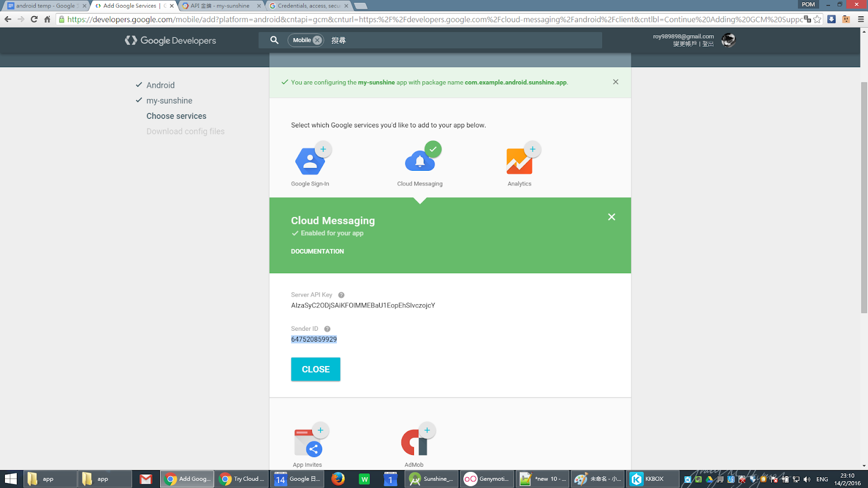Image resolution: width=868 pixels, height=488 pixels.
Task: Go back in browser history
Action: pyautogui.click(x=8, y=19)
